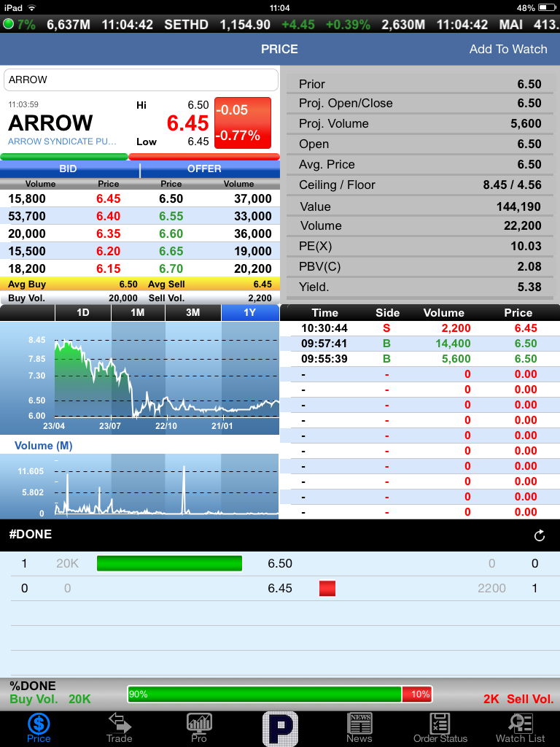Select bid price 6.45
This screenshot has width=560, height=747.
pos(108,198)
